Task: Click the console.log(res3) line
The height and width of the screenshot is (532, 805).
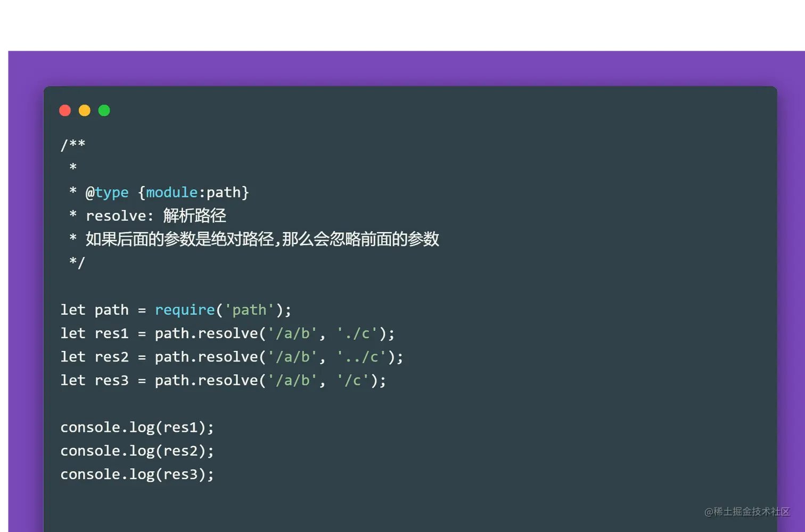Action: 137,474
